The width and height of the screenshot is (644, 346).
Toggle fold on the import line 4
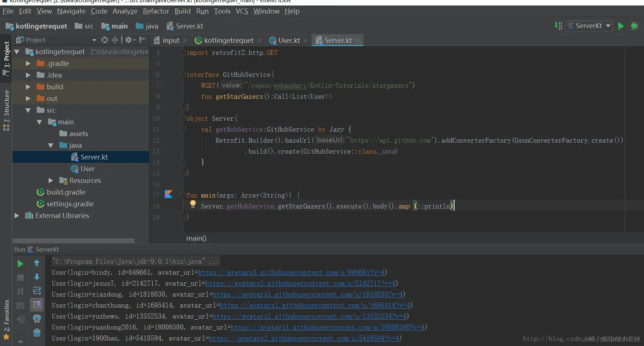coord(183,53)
